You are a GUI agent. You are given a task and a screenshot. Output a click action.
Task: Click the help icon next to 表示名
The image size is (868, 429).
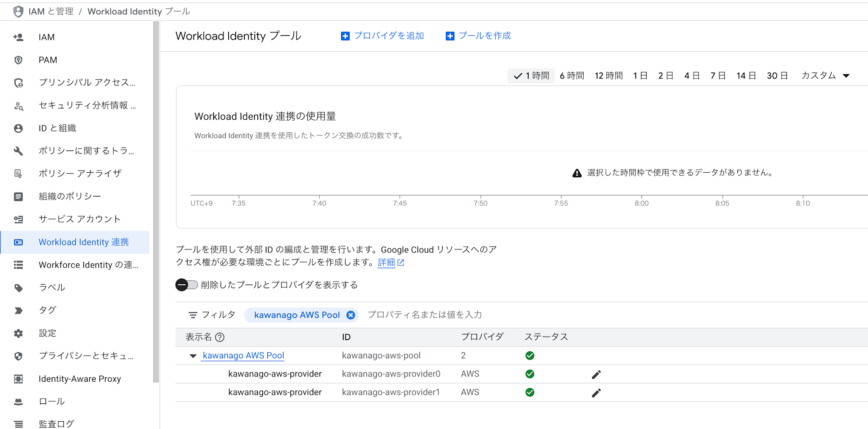pyautogui.click(x=220, y=337)
